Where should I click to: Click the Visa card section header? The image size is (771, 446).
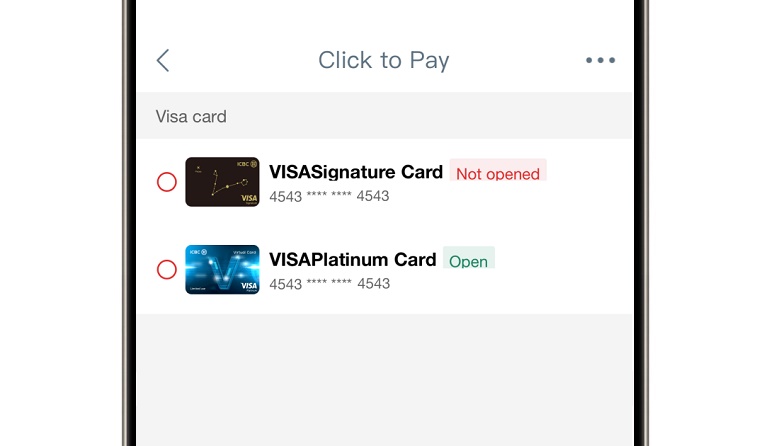[191, 117]
